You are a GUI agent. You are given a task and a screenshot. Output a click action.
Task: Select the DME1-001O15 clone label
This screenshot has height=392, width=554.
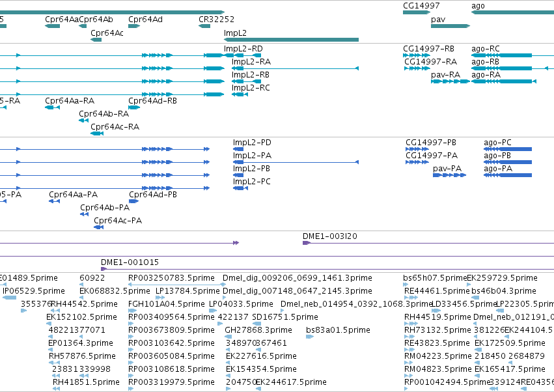pyautogui.click(x=130, y=262)
